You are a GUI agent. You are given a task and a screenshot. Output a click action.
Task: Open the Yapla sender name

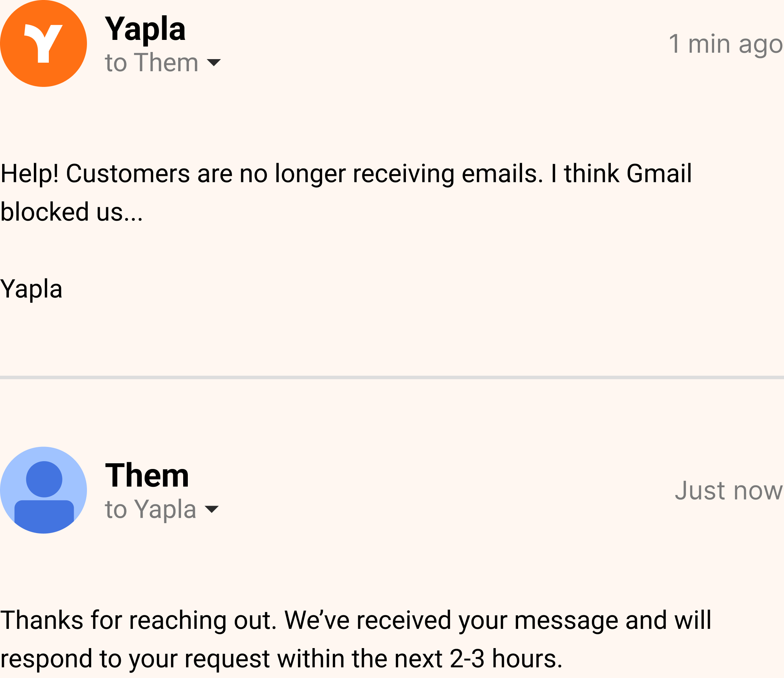145,29
